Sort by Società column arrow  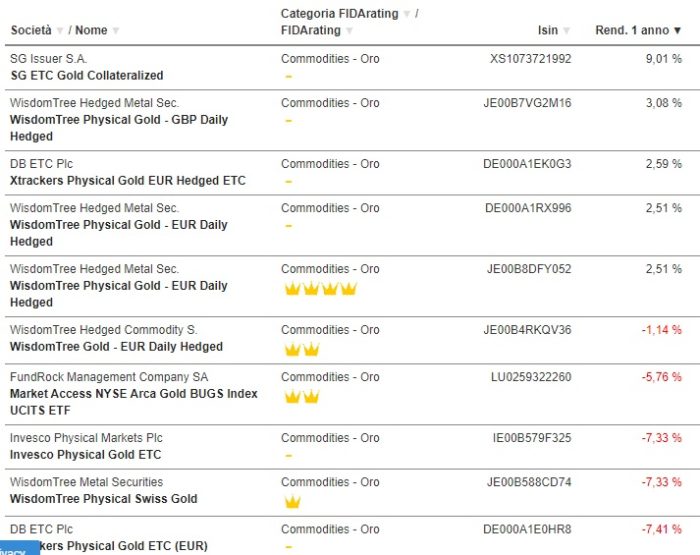pyautogui.click(x=59, y=31)
